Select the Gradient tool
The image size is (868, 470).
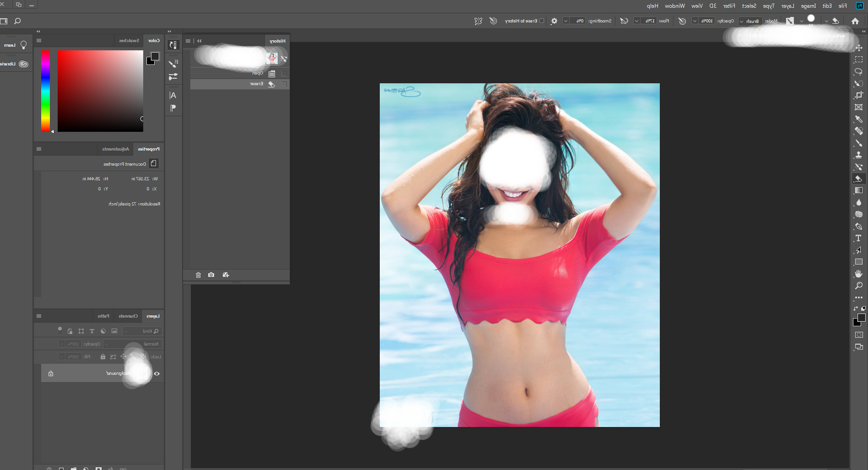coord(859,190)
